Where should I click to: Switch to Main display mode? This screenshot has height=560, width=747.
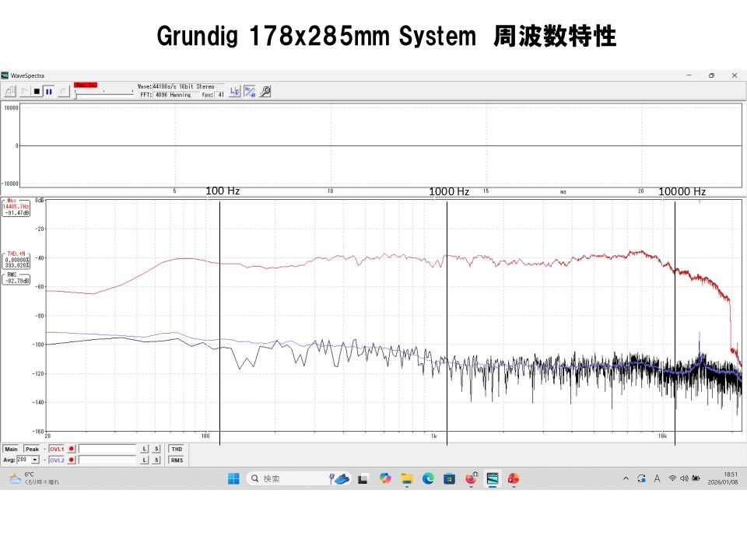pyautogui.click(x=11, y=450)
